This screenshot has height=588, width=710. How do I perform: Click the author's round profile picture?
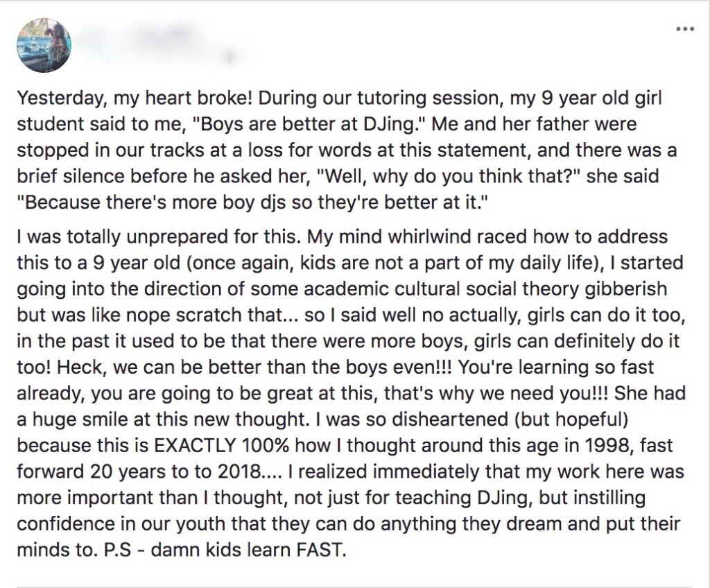44,44
